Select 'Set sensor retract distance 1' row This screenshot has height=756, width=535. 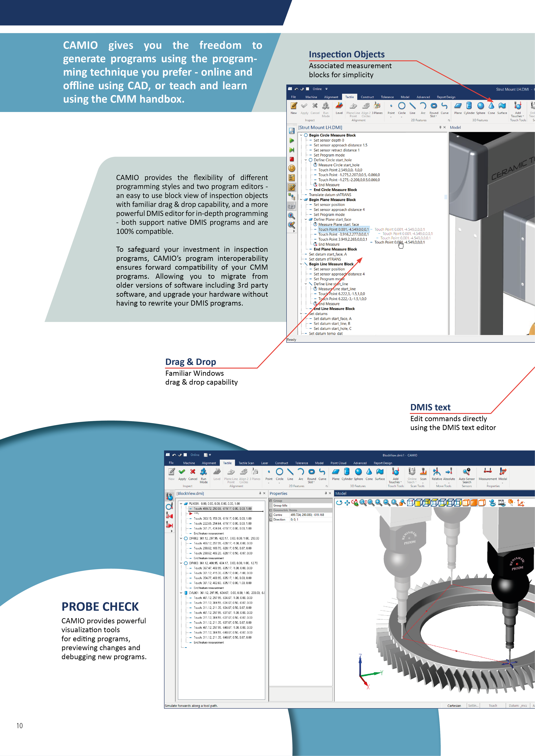(x=336, y=150)
